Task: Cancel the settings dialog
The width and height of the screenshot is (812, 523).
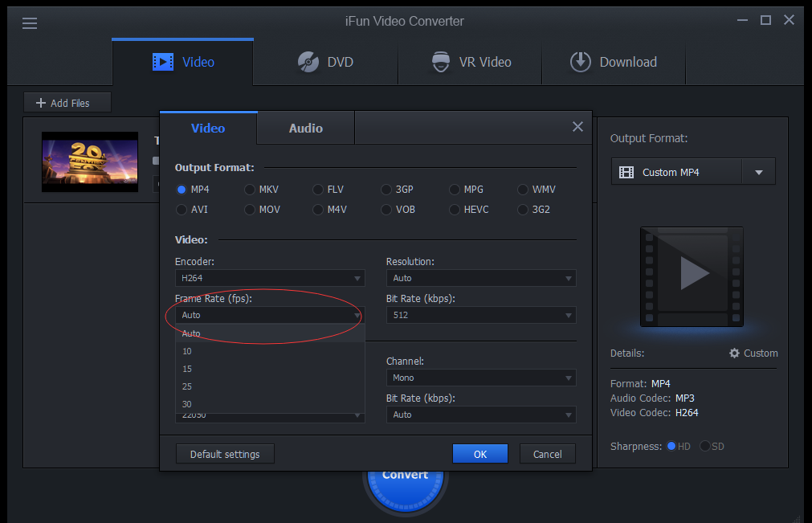Action: click(x=548, y=454)
